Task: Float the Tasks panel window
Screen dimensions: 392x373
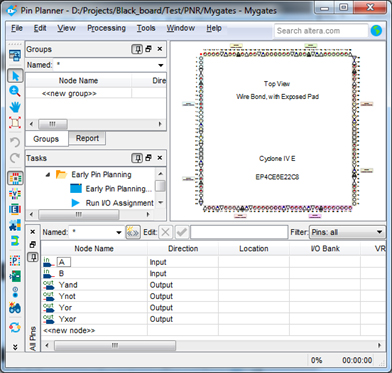Action: pyautogui.click(x=149, y=158)
